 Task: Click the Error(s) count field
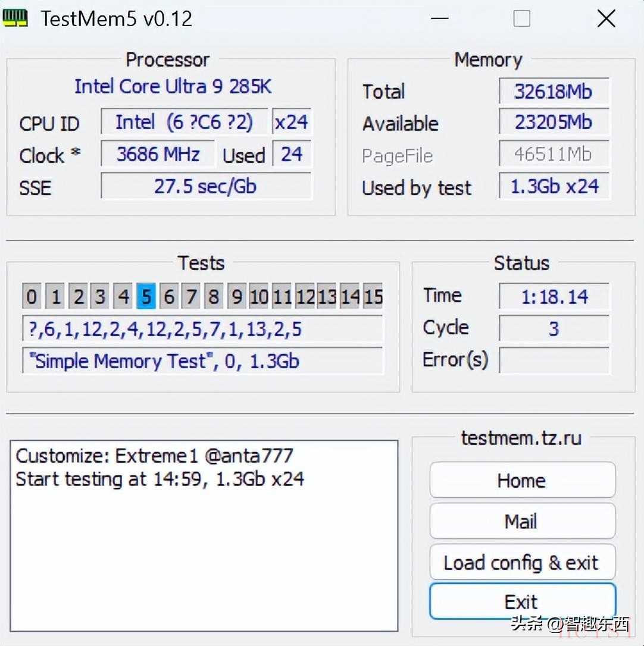click(554, 360)
